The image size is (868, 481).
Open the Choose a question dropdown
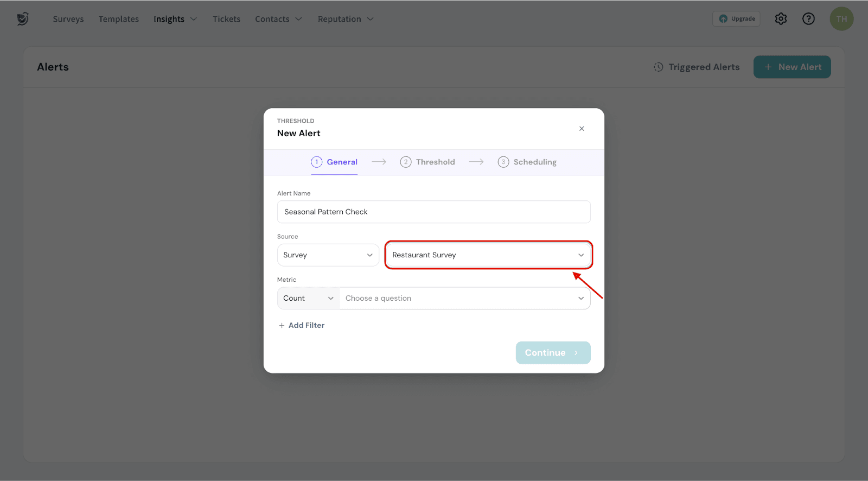(x=464, y=299)
